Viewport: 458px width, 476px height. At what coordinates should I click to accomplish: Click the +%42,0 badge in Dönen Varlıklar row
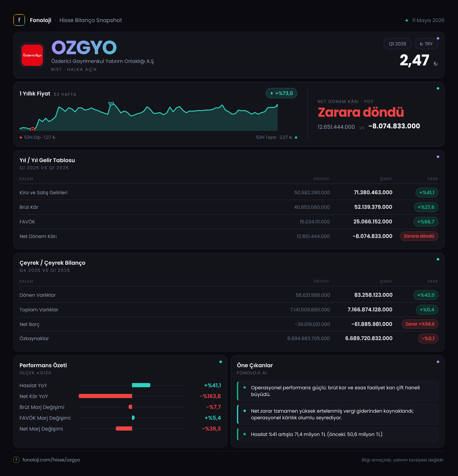[x=426, y=295]
